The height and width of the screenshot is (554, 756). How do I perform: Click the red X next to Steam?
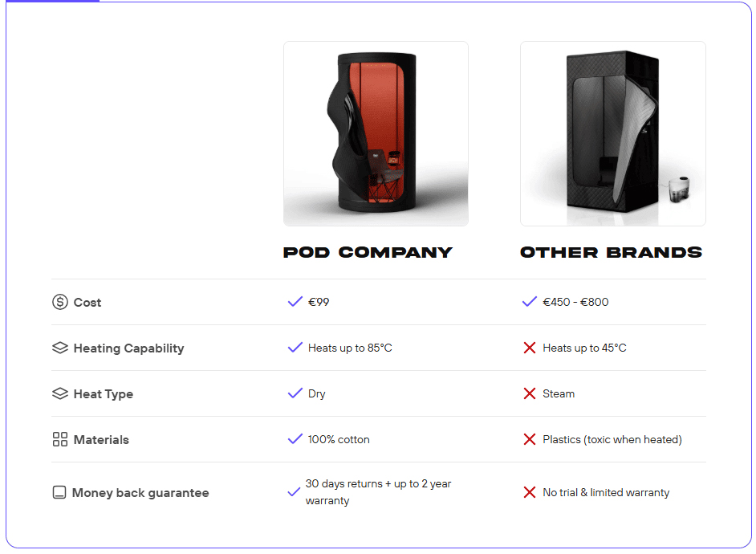[530, 393]
